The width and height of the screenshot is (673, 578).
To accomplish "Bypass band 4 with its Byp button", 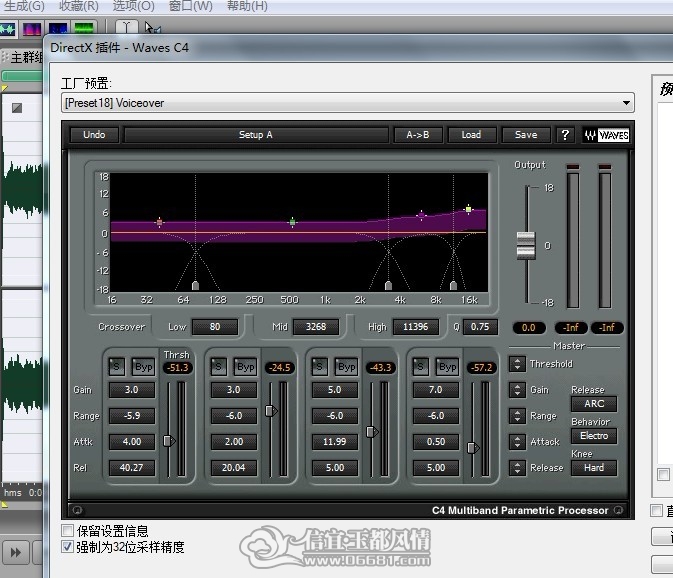I will (448, 367).
